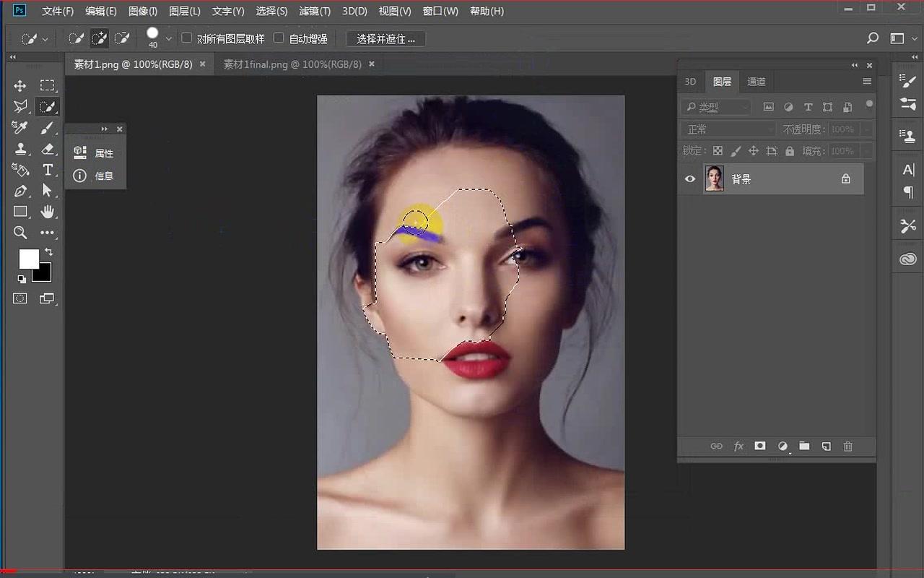Lock all padlock icon in lock row
This screenshot has height=578, width=924.
point(790,151)
